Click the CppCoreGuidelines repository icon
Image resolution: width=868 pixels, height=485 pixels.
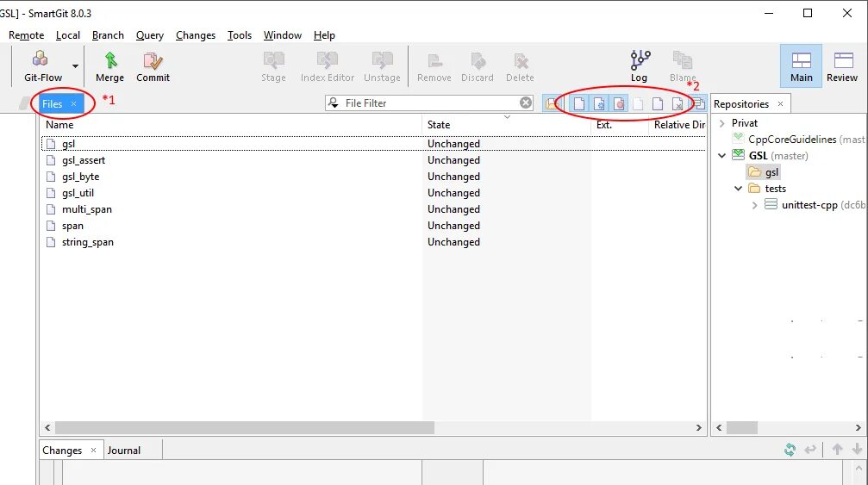tap(739, 138)
